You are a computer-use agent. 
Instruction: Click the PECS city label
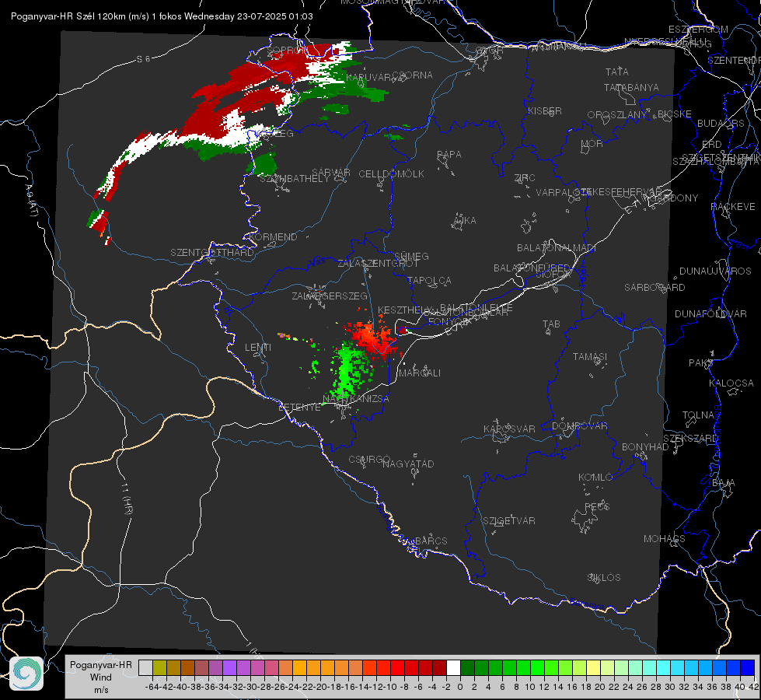(596, 506)
